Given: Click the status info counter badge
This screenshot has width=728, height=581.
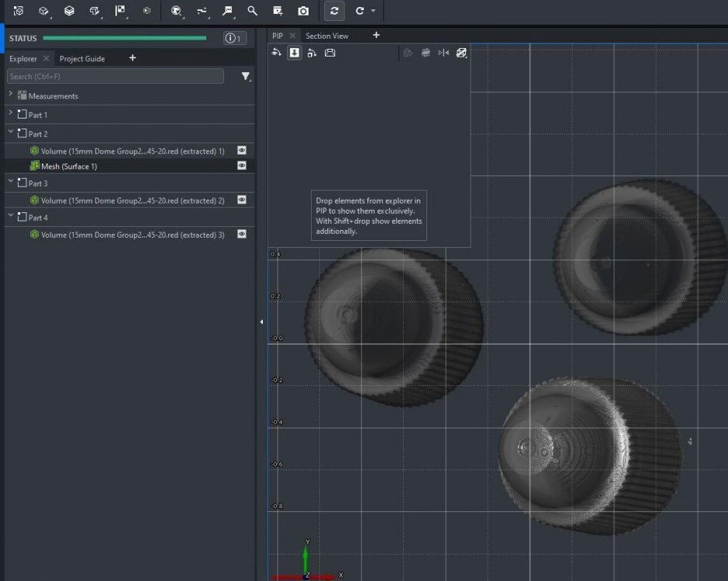Looking at the screenshot, I should pyautogui.click(x=234, y=38).
